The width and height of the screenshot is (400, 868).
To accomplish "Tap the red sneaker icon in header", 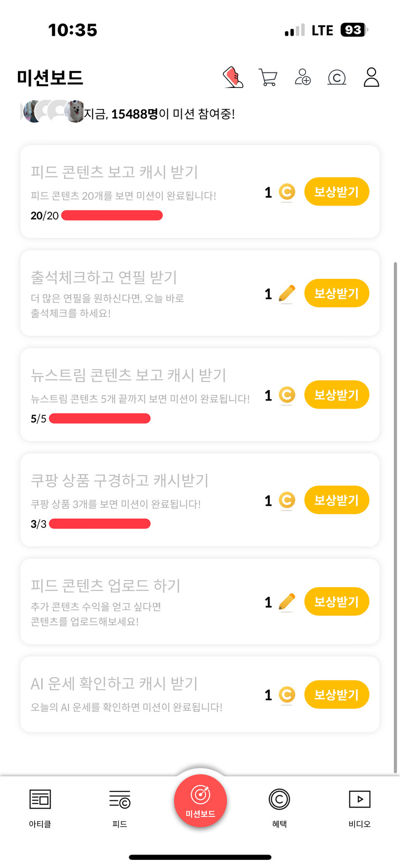I will point(233,77).
